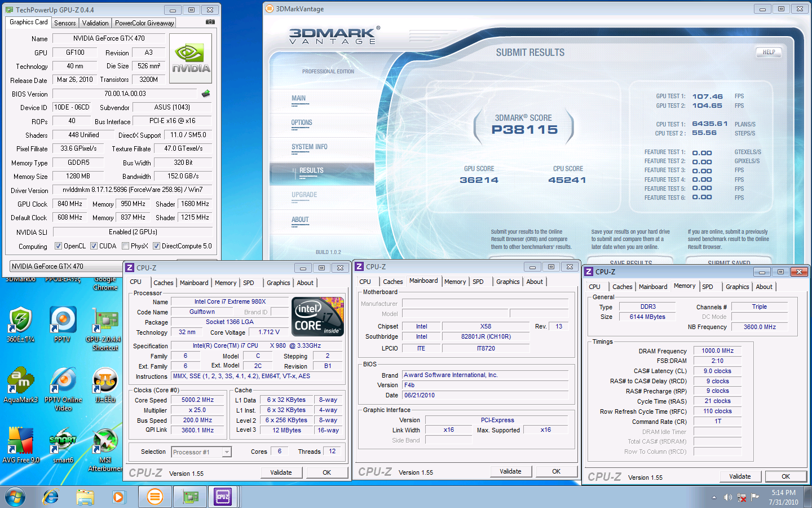Viewport: 812px width, 508px height.
Task: Click OK in the CPU-Z Mainboard window
Action: click(x=557, y=471)
